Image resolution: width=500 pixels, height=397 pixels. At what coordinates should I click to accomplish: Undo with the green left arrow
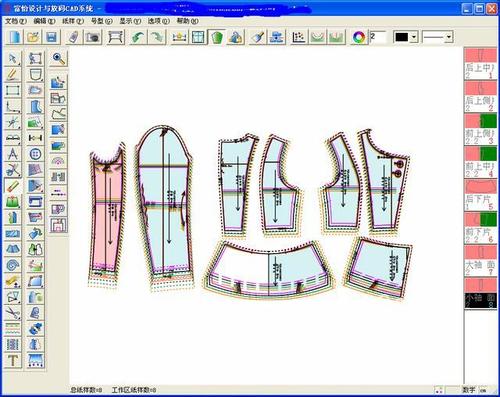tap(138, 37)
